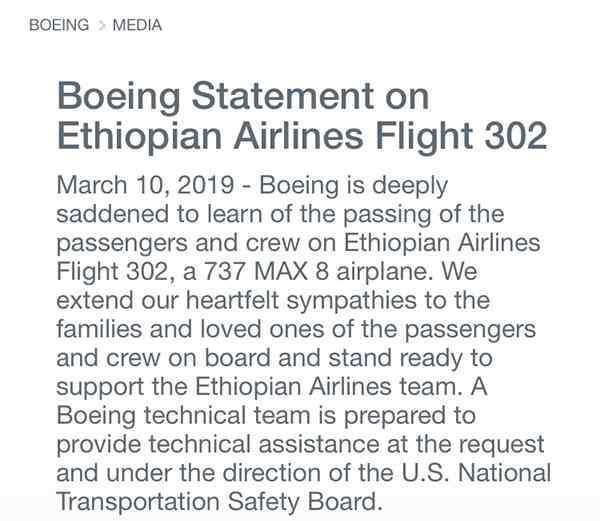Click the word "deeply" in the first line
The image size is (600, 521).
tap(410, 186)
